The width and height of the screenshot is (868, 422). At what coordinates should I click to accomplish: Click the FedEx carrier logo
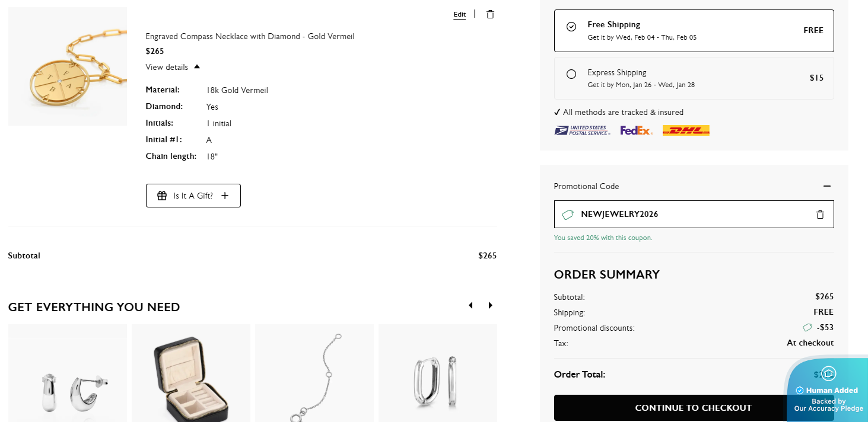tap(636, 130)
